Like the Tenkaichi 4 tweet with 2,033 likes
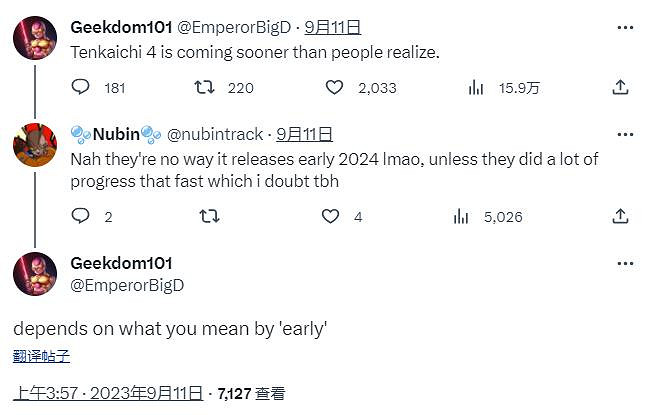 335,88
